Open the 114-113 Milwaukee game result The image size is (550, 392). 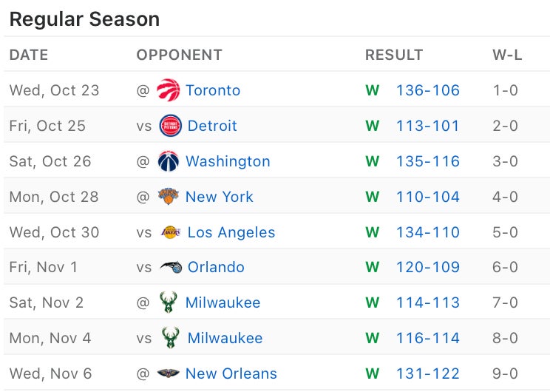pyautogui.click(x=428, y=303)
